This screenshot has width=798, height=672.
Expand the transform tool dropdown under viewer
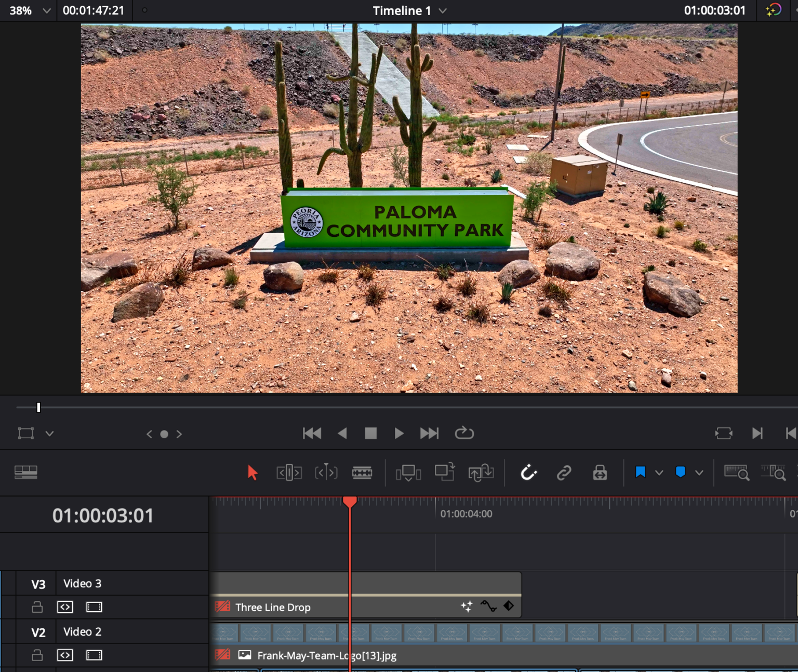click(x=49, y=433)
